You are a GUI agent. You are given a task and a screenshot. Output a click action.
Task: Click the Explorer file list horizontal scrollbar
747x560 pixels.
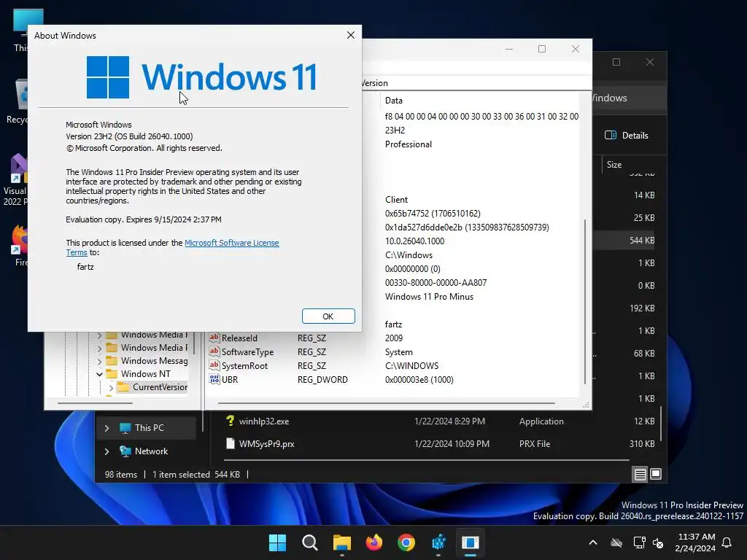tap(426, 460)
